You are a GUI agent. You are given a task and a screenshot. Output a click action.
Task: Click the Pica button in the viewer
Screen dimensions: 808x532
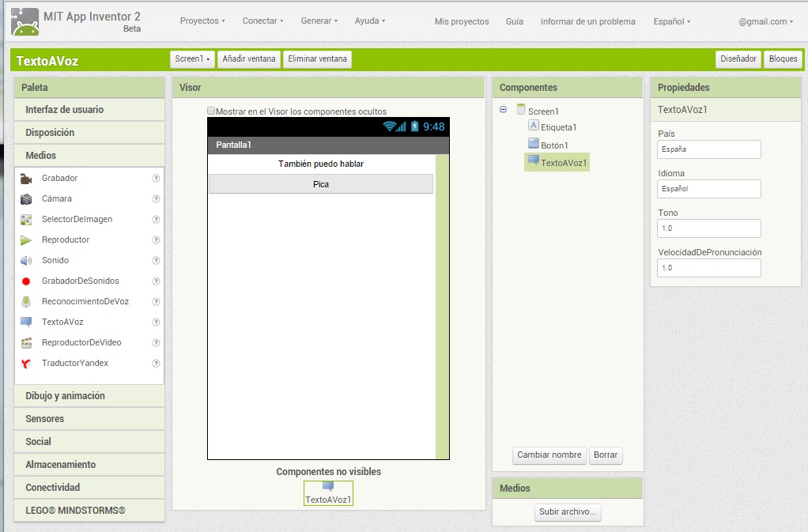[320, 184]
